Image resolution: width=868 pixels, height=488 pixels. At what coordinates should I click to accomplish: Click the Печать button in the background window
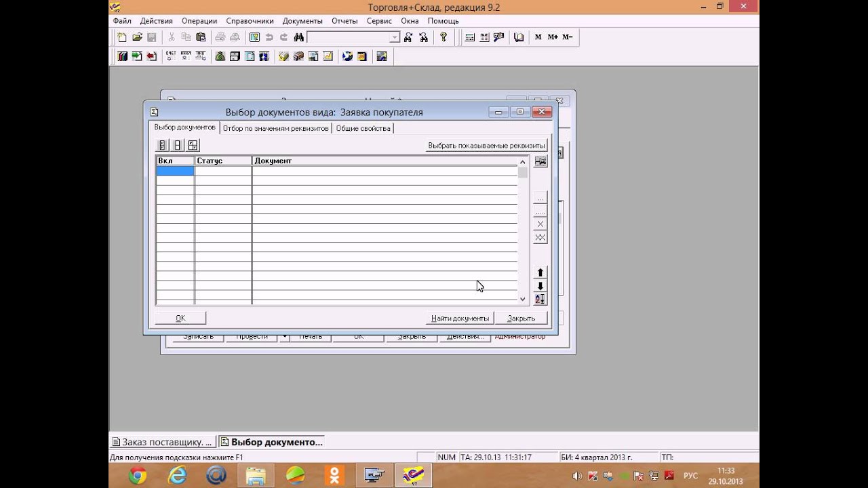pos(310,337)
